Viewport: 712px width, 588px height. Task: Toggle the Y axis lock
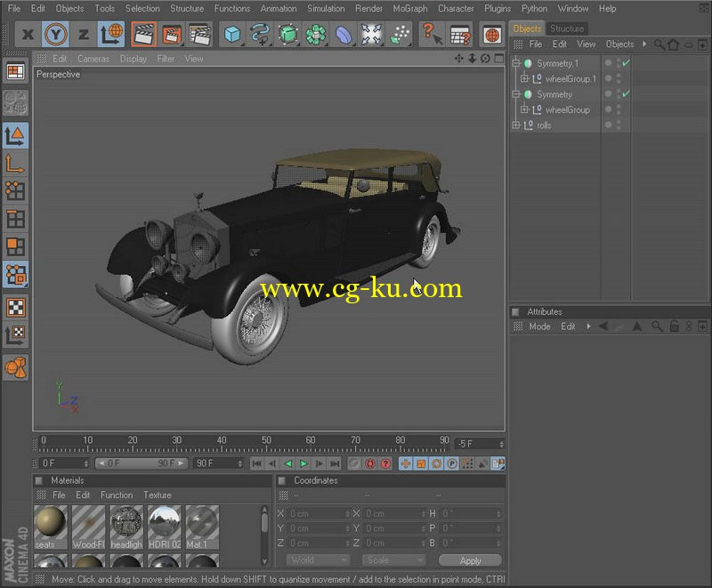[x=55, y=34]
